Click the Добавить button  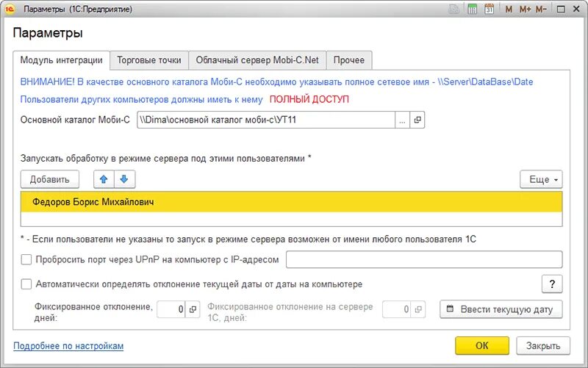click(x=49, y=179)
